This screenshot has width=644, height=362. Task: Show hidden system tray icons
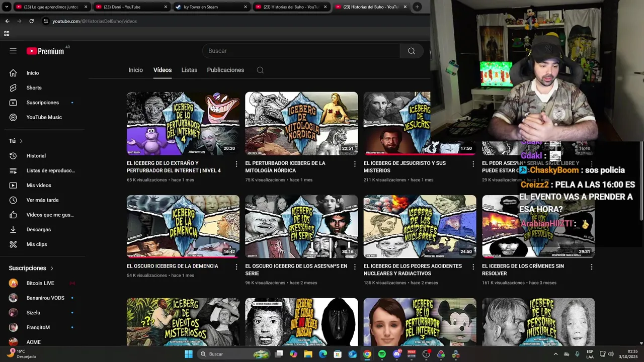click(555, 354)
